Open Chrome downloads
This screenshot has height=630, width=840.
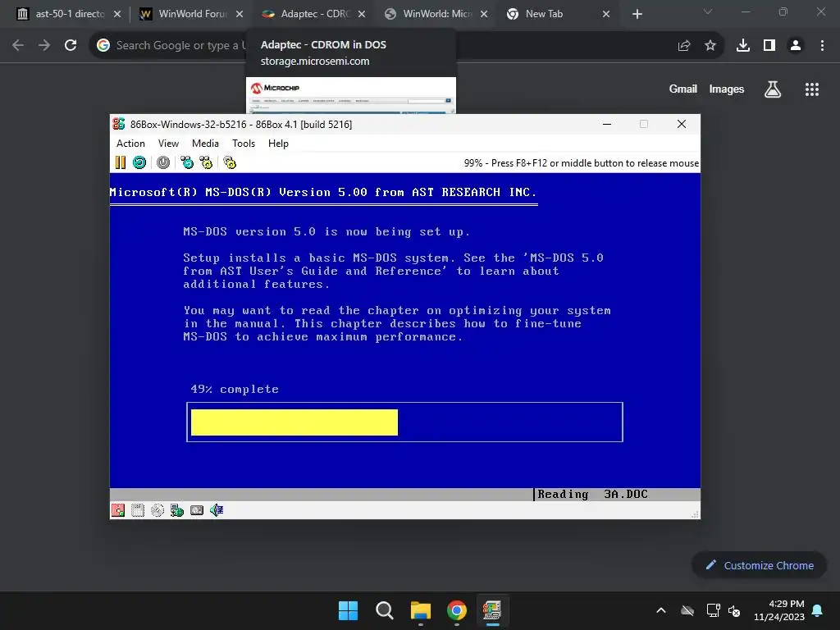pyautogui.click(x=743, y=46)
